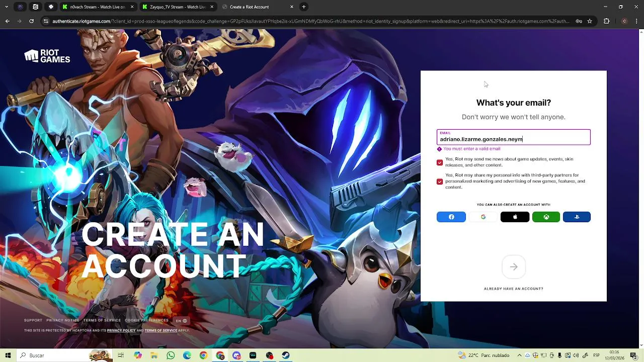Screen dimensions: 644x362
Task: Click the next arrow button
Action: pyautogui.click(x=514, y=267)
